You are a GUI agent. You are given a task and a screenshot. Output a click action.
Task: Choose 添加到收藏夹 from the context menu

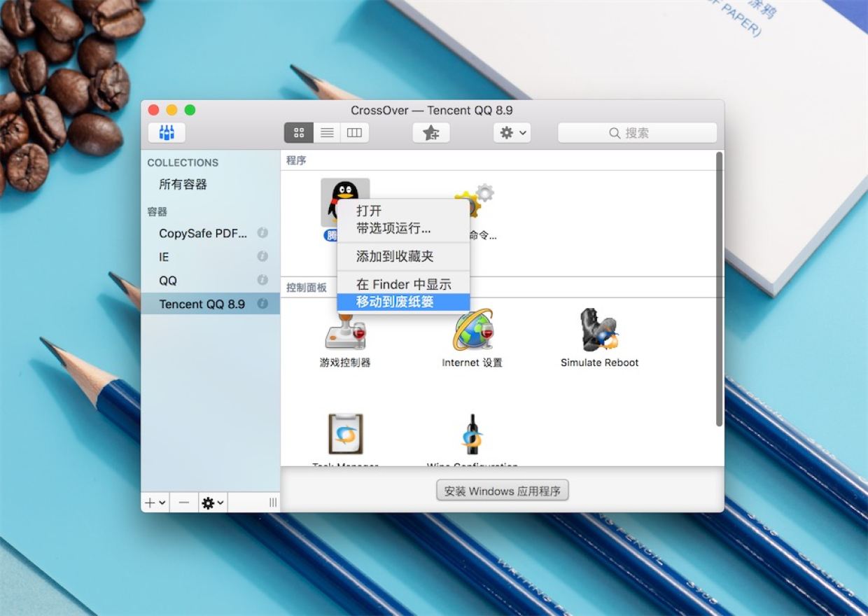403,256
